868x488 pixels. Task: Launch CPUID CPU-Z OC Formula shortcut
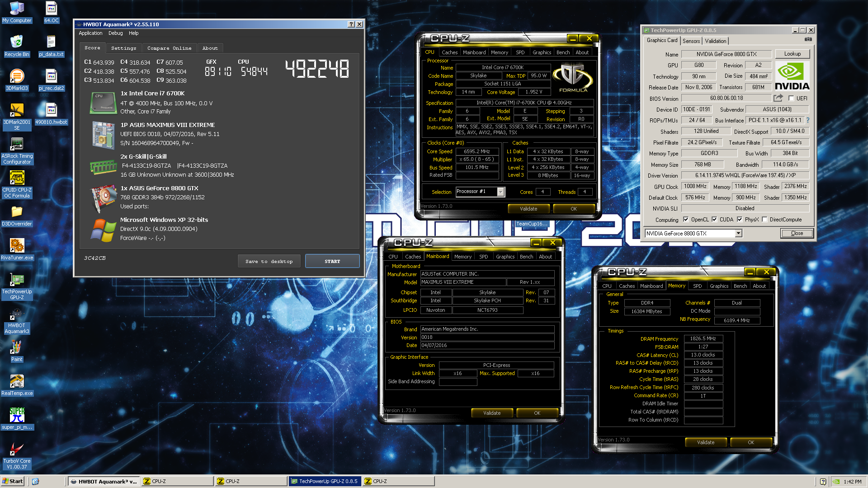(x=17, y=184)
